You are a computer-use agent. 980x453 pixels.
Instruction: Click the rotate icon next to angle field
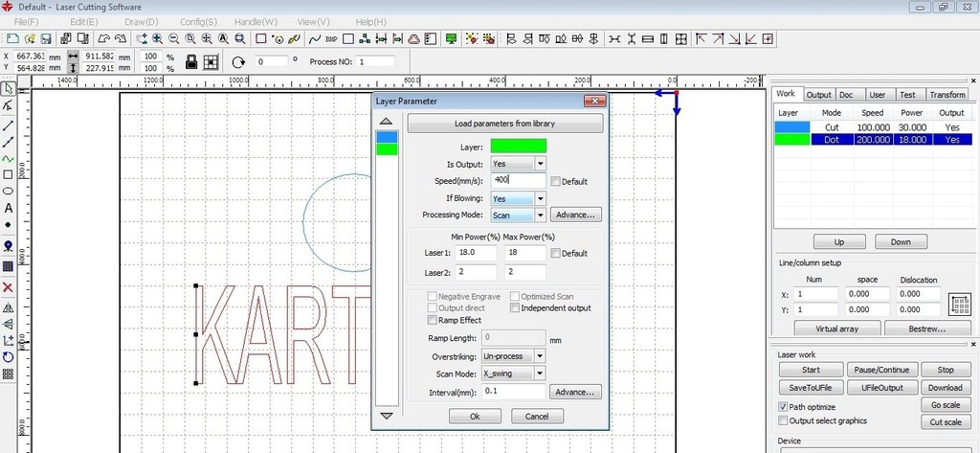pyautogui.click(x=238, y=62)
